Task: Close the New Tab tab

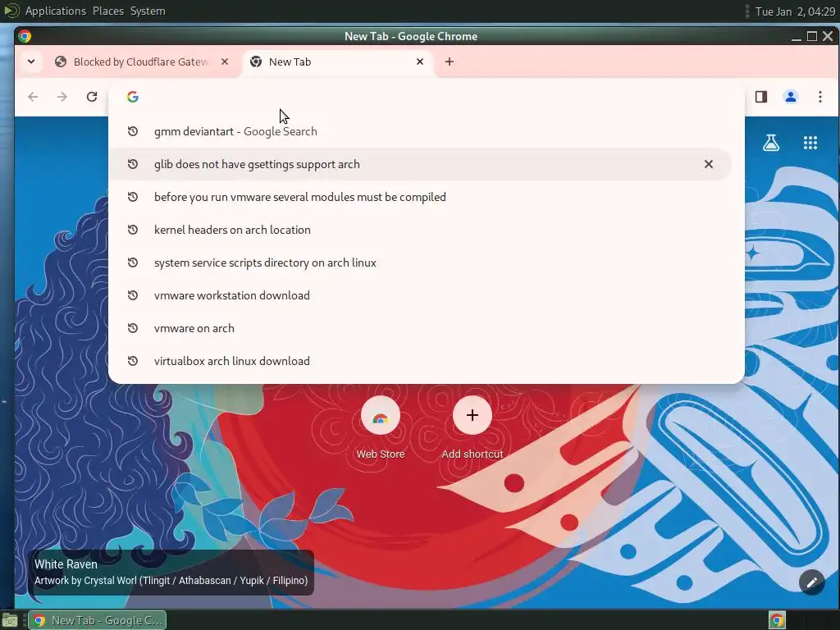Action: (420, 62)
